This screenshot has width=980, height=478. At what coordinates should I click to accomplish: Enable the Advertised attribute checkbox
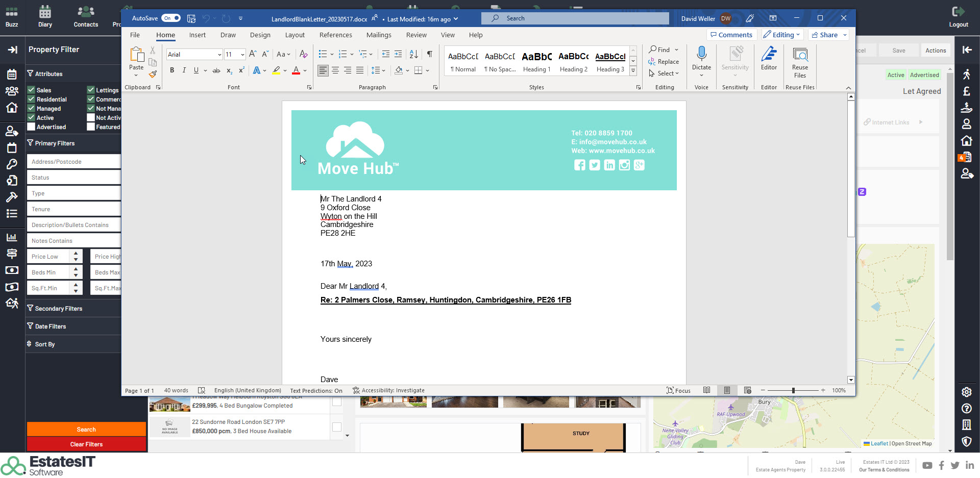click(31, 127)
